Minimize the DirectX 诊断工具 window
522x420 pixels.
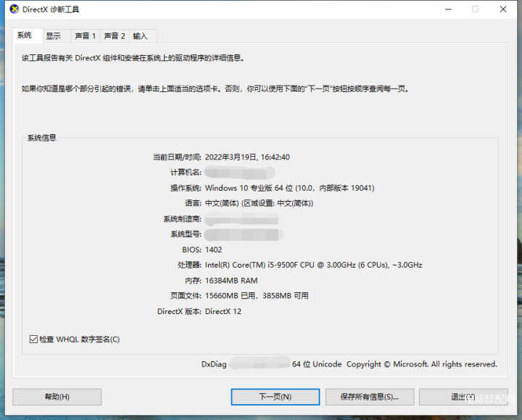click(449, 9)
